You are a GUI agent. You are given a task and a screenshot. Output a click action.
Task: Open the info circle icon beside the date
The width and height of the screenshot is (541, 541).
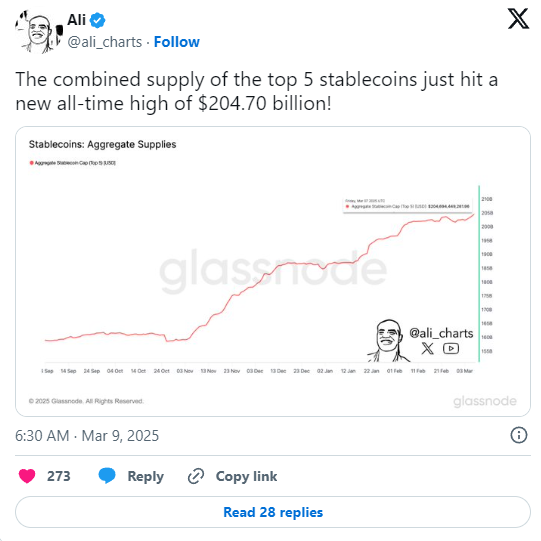pyautogui.click(x=519, y=435)
